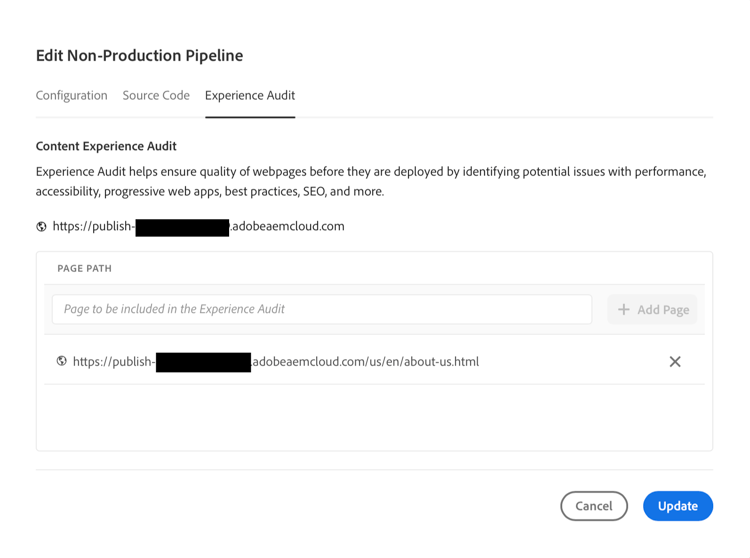Focus the page path input field
Image resolution: width=750 pixels, height=558 pixels.
click(321, 310)
